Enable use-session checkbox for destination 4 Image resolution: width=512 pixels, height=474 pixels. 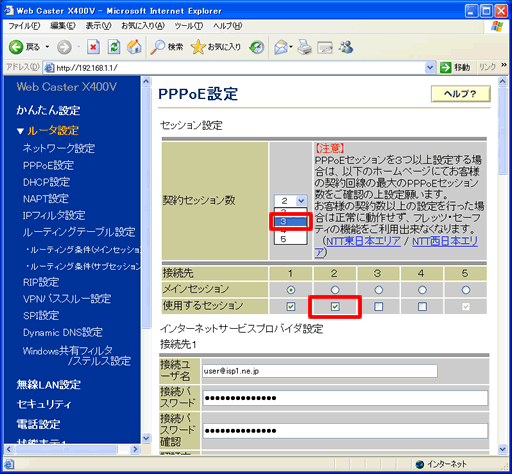pyautogui.click(x=422, y=306)
